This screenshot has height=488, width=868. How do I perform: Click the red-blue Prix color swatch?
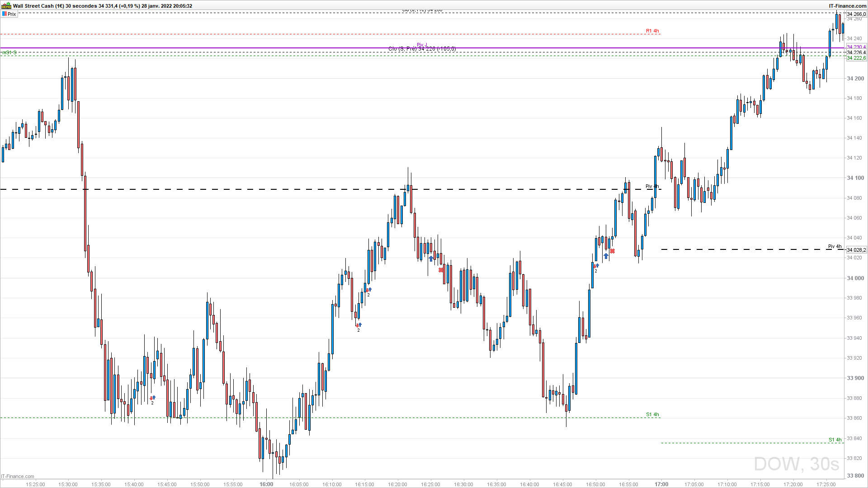5,14
